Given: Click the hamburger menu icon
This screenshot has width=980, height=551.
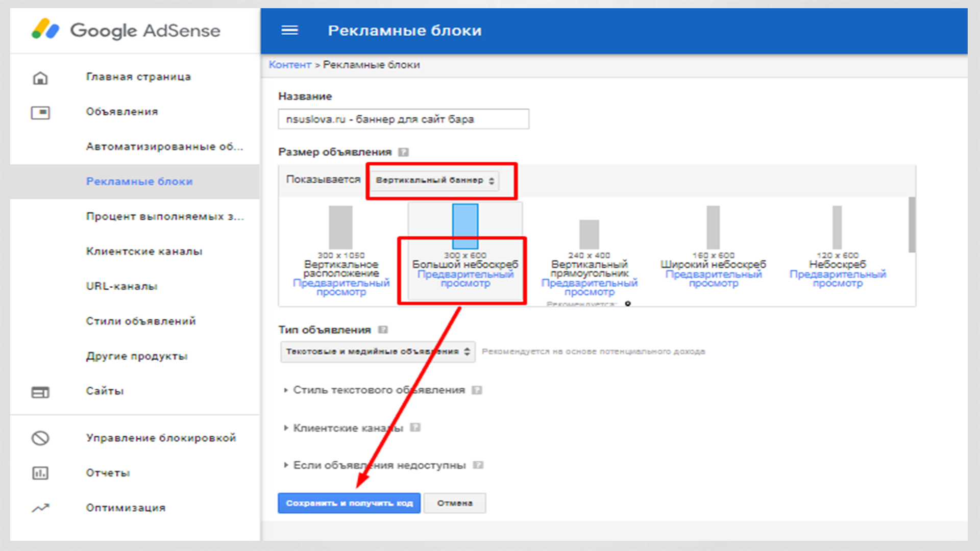Looking at the screenshot, I should pyautogui.click(x=289, y=31).
